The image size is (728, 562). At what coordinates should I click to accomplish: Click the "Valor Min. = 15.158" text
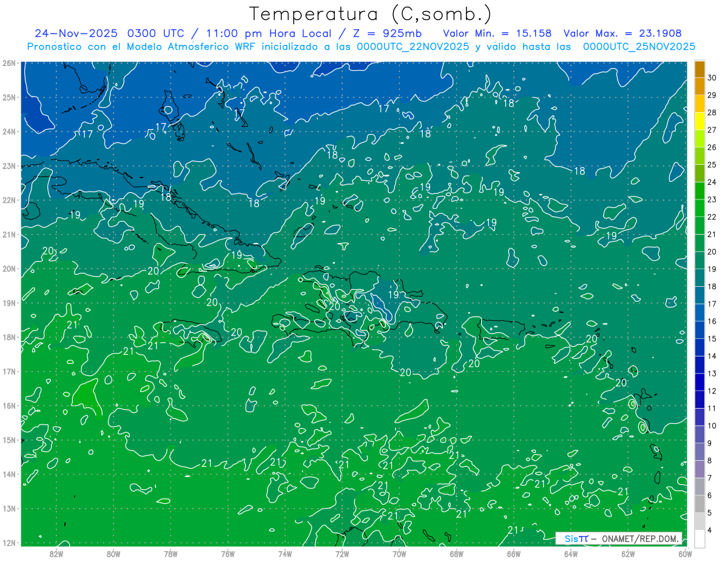[x=497, y=33]
